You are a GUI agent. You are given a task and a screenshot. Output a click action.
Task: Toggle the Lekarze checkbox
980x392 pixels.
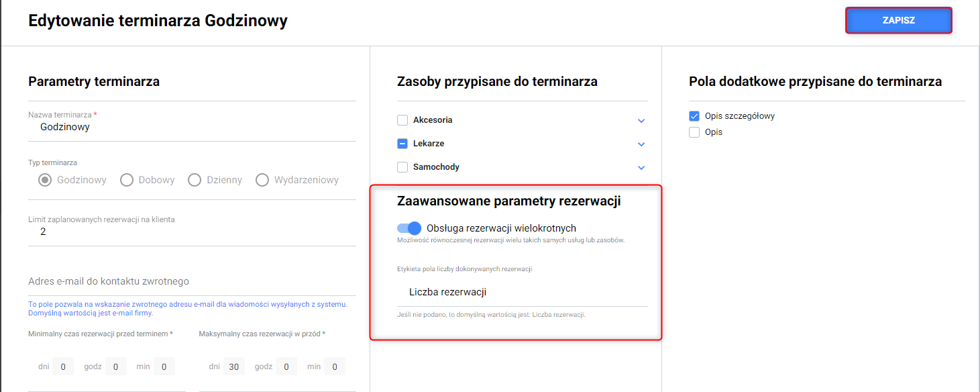(402, 144)
